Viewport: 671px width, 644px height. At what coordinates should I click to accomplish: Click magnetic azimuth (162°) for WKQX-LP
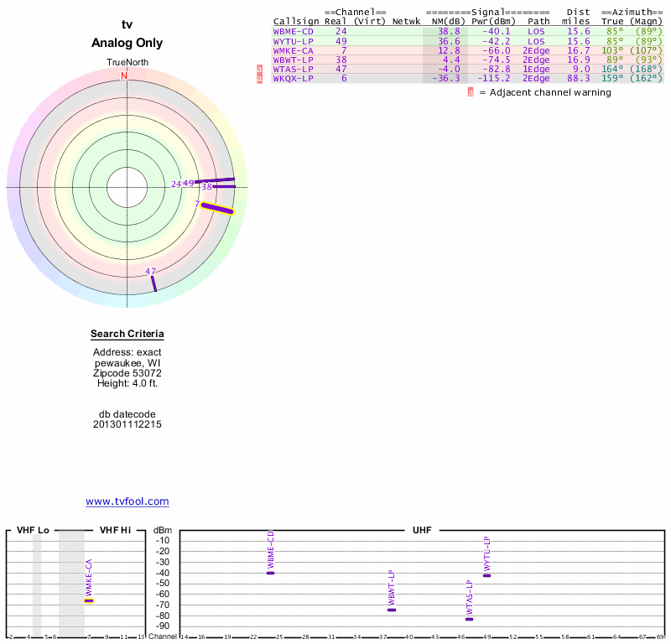(646, 78)
